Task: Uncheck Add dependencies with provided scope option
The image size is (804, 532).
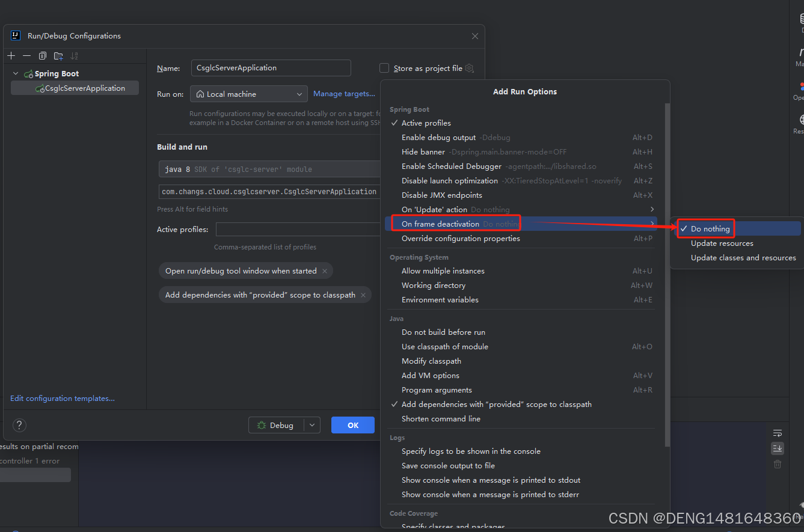Action: (496, 404)
